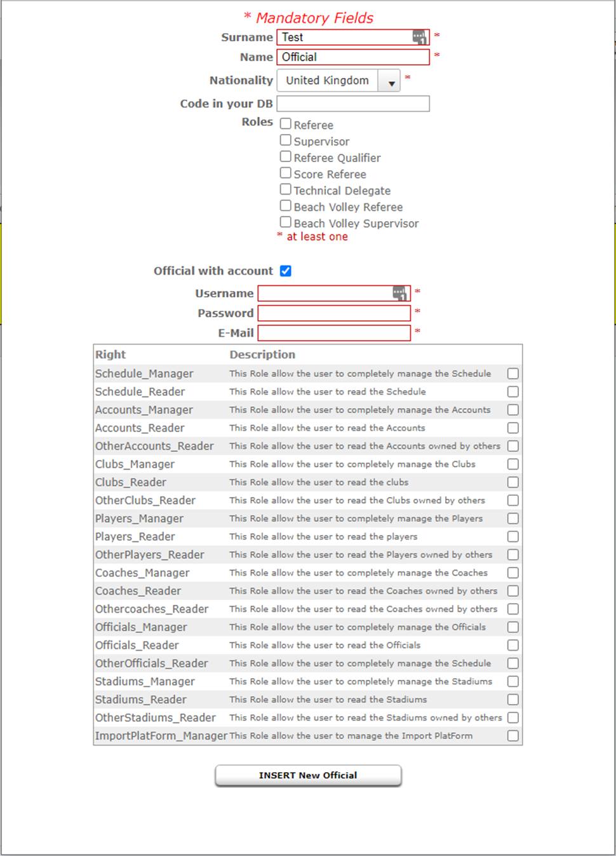Check the OtherAccounts_Reader right

pyautogui.click(x=513, y=446)
